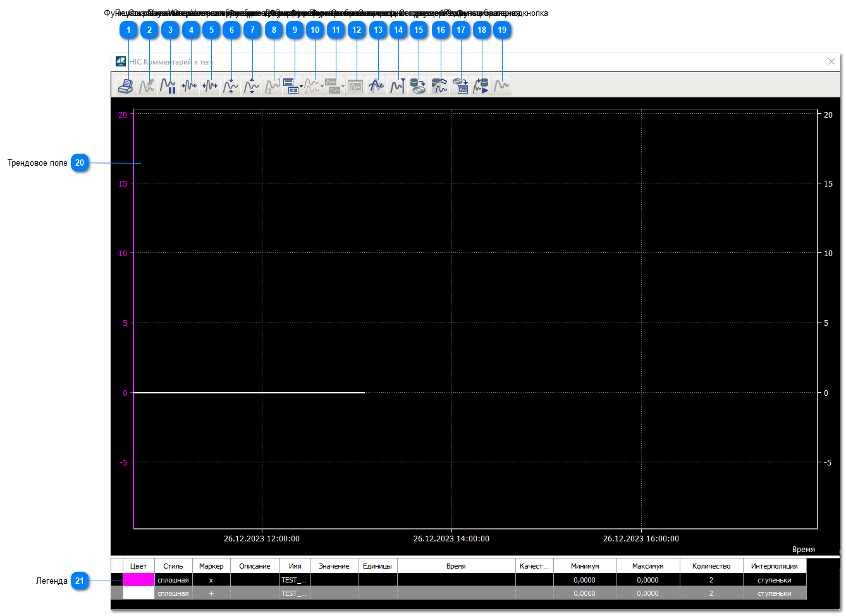This screenshot has height=616, width=846.
Task: Compress the value axis with inward vertical arrows
Action: [x=230, y=86]
